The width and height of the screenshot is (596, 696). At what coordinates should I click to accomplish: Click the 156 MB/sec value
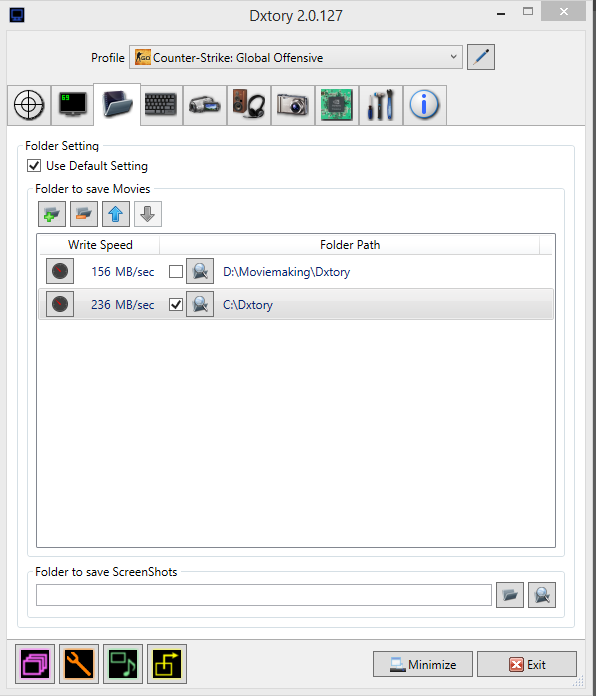[x=122, y=272]
